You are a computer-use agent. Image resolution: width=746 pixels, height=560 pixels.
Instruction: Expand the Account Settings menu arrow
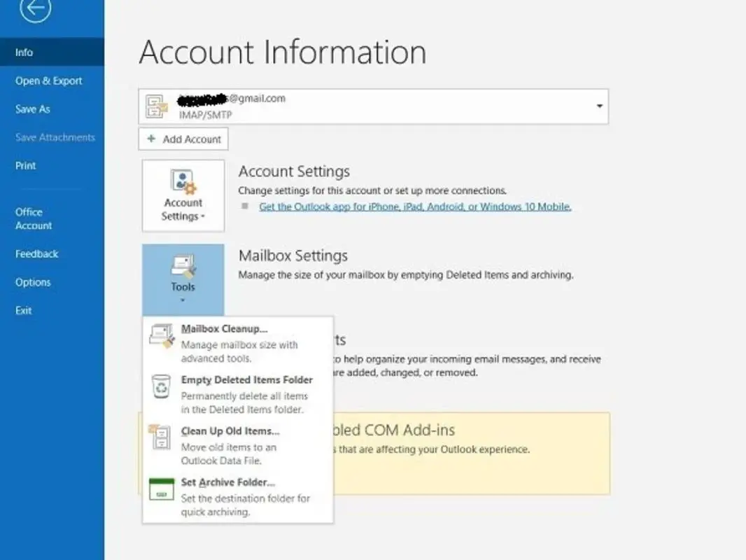[x=204, y=217]
